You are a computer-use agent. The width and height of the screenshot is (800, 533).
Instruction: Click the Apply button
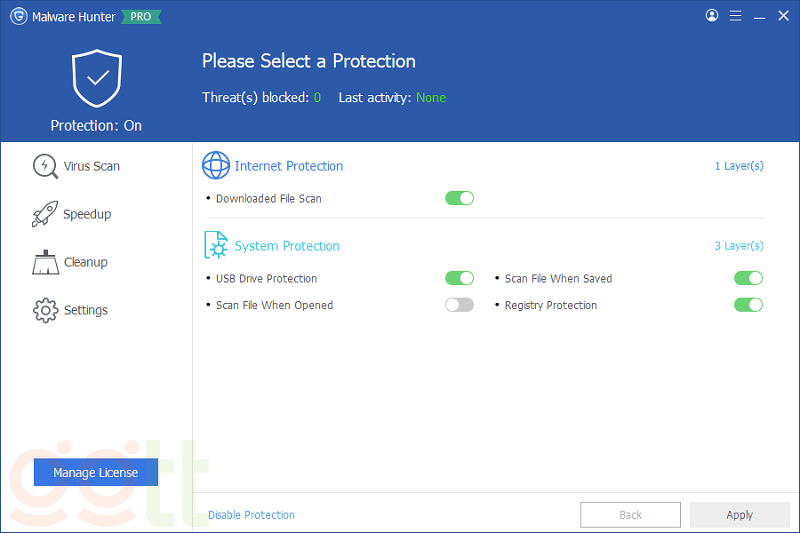pos(739,515)
